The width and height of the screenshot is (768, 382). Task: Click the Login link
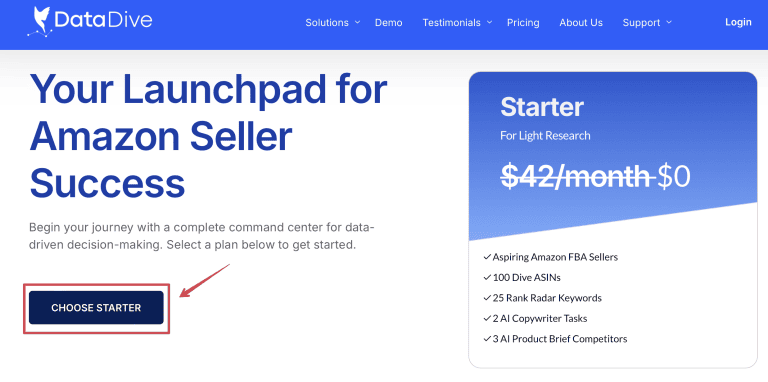click(738, 22)
